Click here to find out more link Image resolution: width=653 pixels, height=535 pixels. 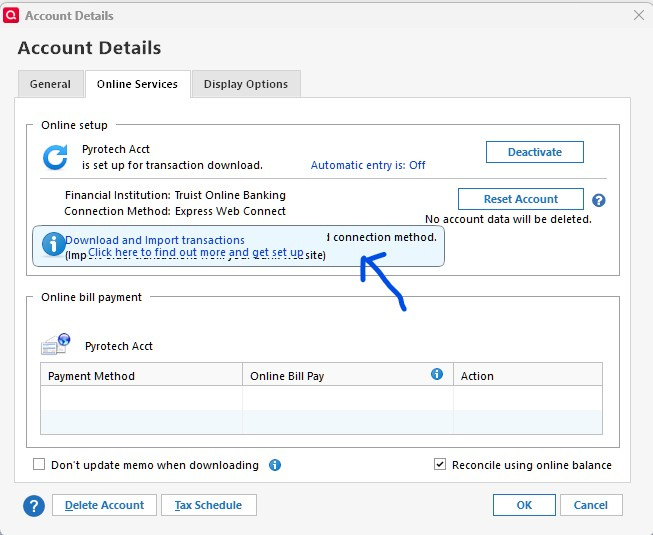coord(196,252)
